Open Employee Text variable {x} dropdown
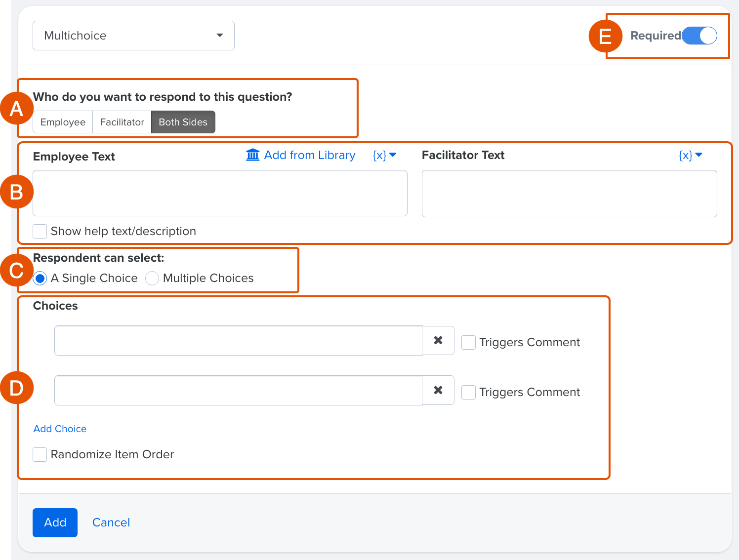 click(x=384, y=156)
